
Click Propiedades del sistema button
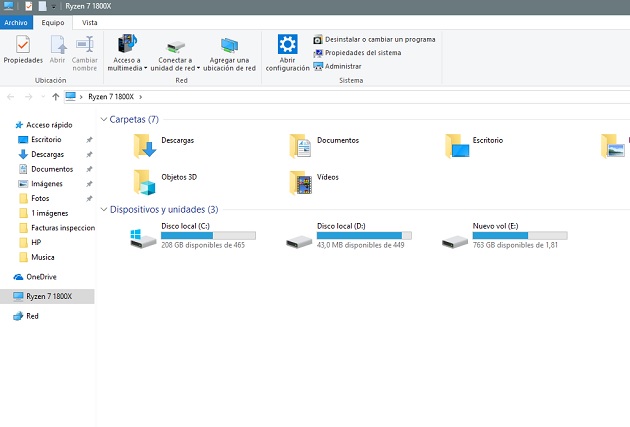pos(363,53)
